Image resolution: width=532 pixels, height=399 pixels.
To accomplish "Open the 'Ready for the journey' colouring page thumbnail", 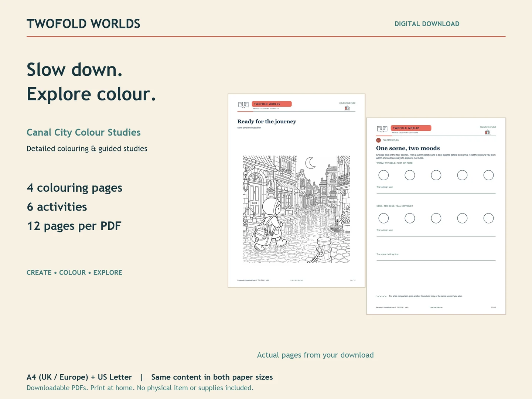I will click(x=296, y=190).
